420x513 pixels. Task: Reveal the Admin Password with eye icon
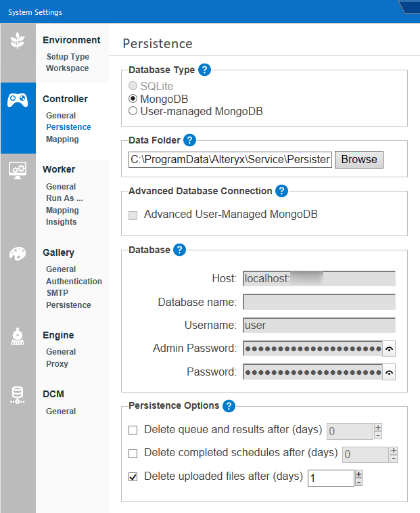click(389, 349)
